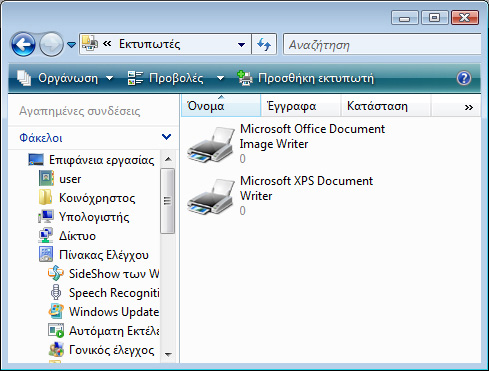Screen dimensions: 489x371
Task: Close the Εκτυπωτές window
Action: (x=465, y=17)
